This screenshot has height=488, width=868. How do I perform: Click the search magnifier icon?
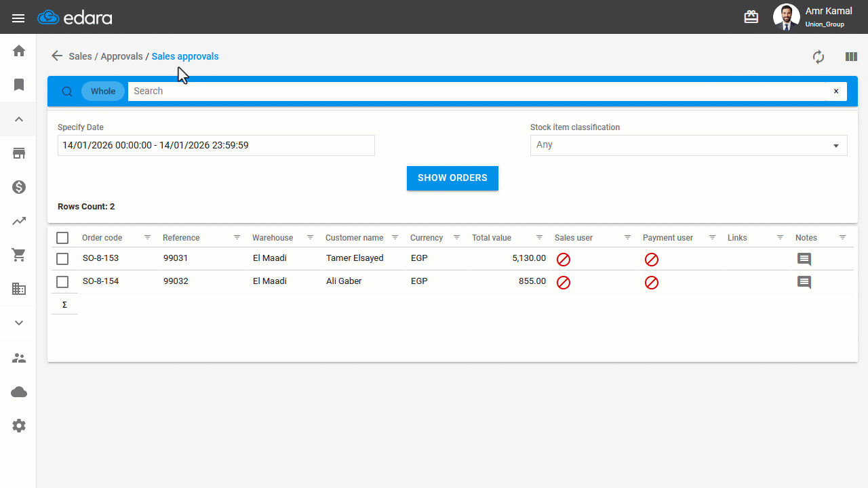67,91
